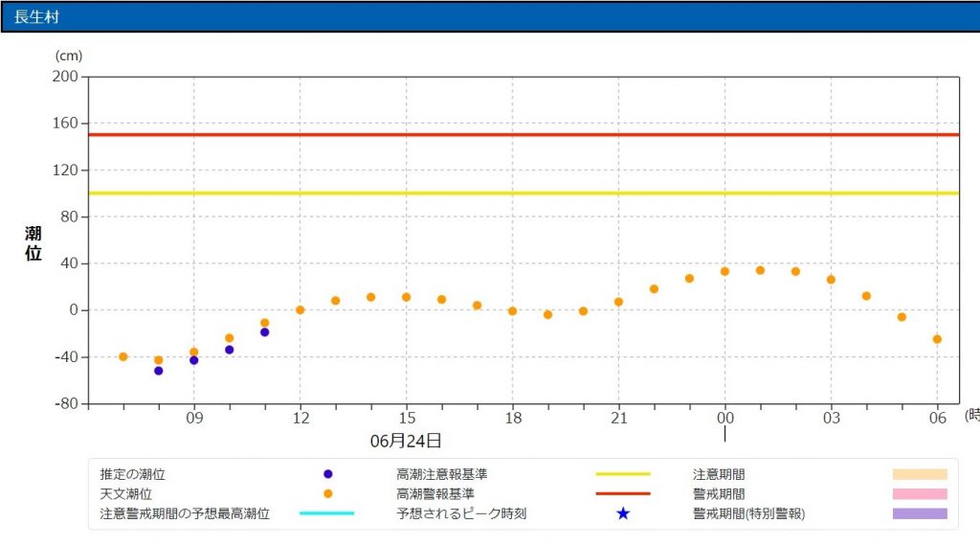Screen dimensions: 980x546
Task: Click the purple estimated tide point at 09 o'clock
Action: (x=193, y=360)
